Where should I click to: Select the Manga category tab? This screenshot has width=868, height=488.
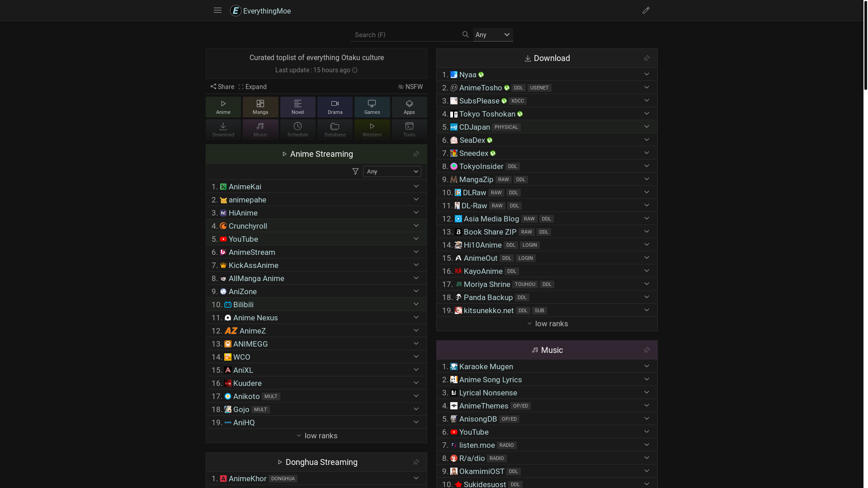[260, 107]
